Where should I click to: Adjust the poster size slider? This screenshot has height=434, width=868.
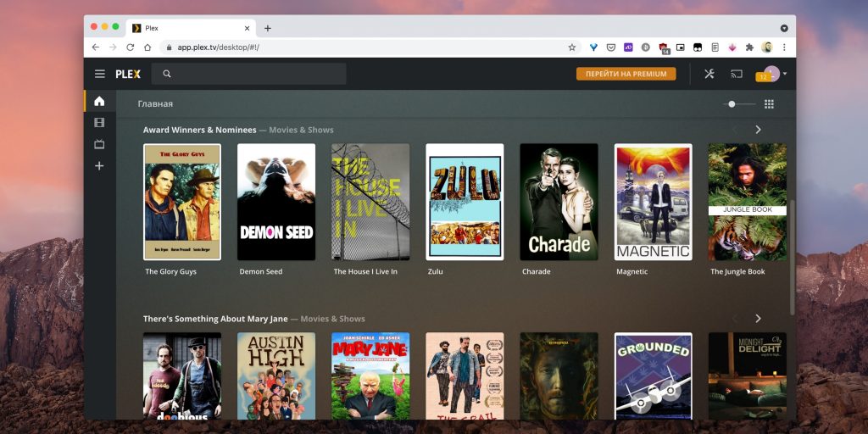[739, 104]
